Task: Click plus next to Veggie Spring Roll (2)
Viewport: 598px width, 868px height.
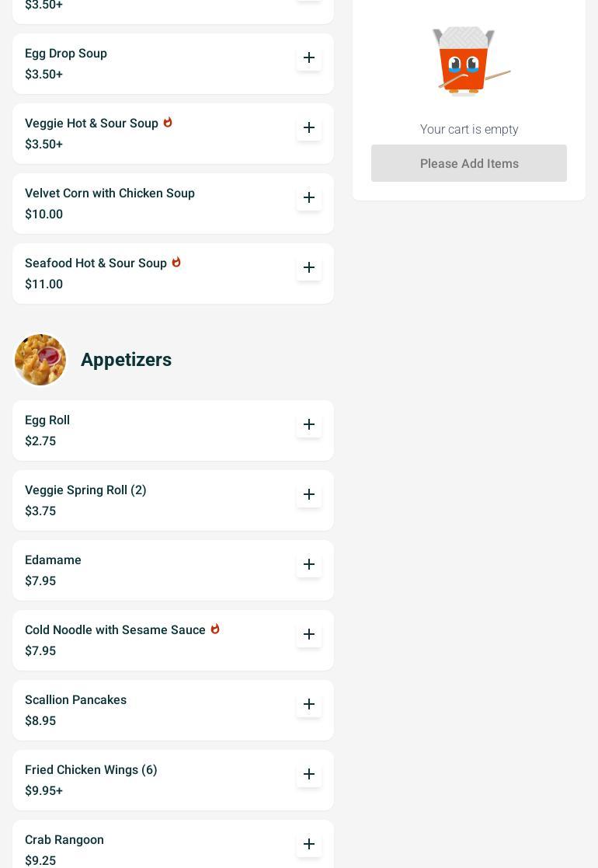Action: [309, 495]
